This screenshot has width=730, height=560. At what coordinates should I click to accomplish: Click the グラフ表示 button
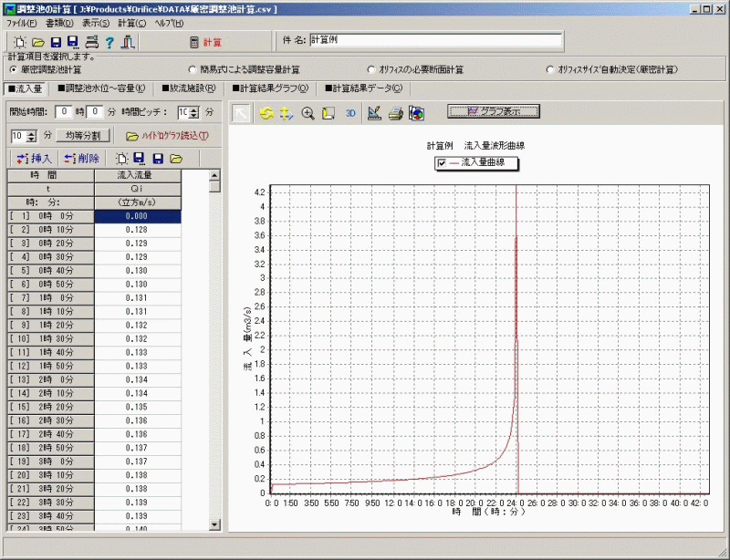[494, 111]
